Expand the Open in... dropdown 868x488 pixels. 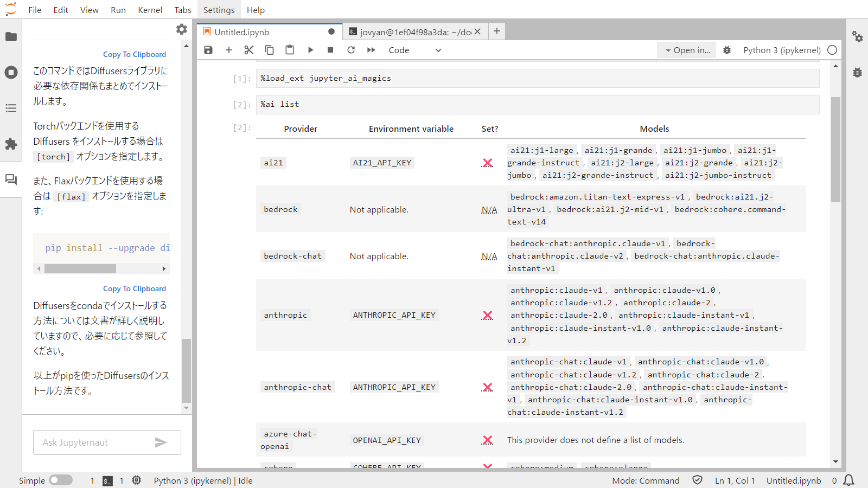click(x=687, y=50)
